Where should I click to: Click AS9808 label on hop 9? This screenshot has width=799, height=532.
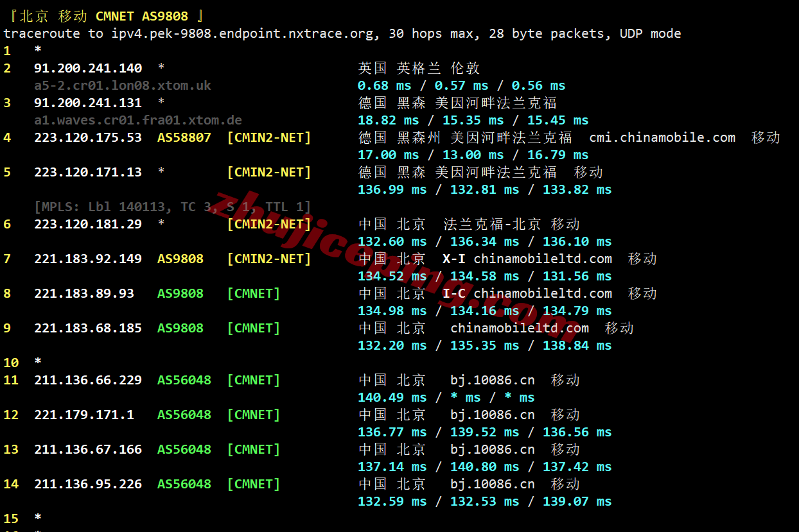(180, 328)
